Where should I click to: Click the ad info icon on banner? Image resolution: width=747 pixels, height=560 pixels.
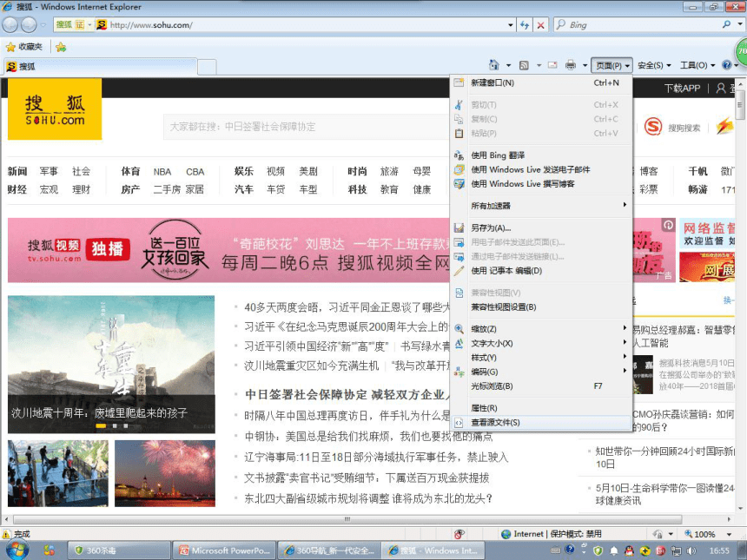click(669, 225)
